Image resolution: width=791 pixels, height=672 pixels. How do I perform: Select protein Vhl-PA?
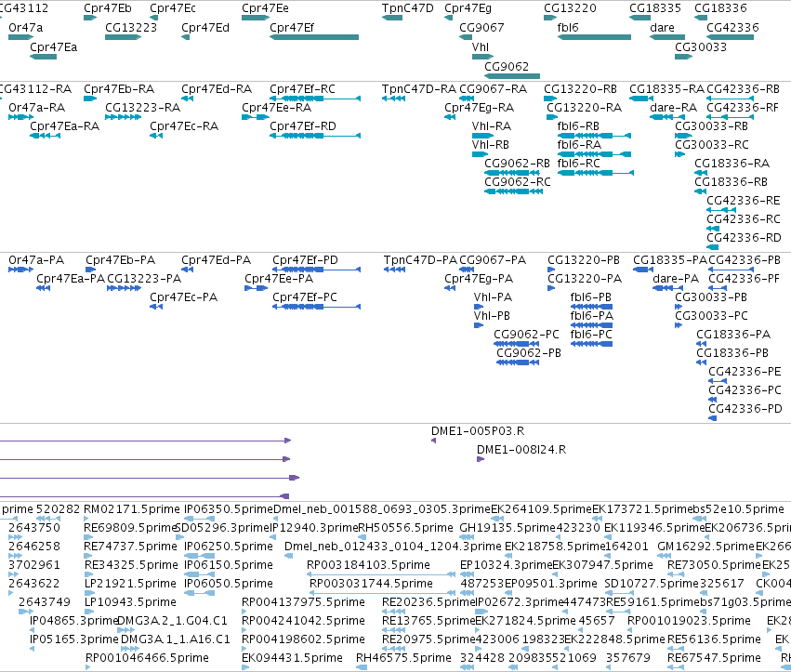479,307
